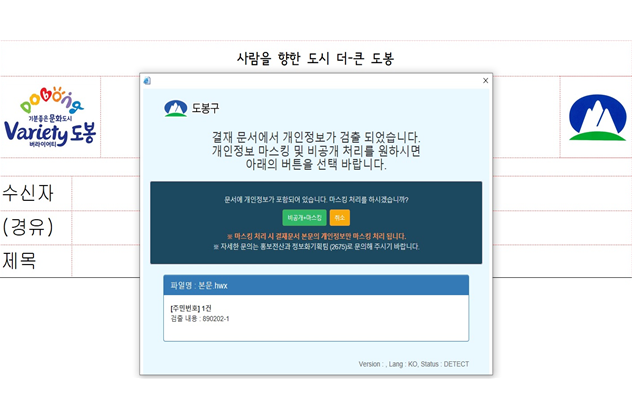Click the Variety 도봉 logo in document
The height and width of the screenshot is (413, 634).
50,117
